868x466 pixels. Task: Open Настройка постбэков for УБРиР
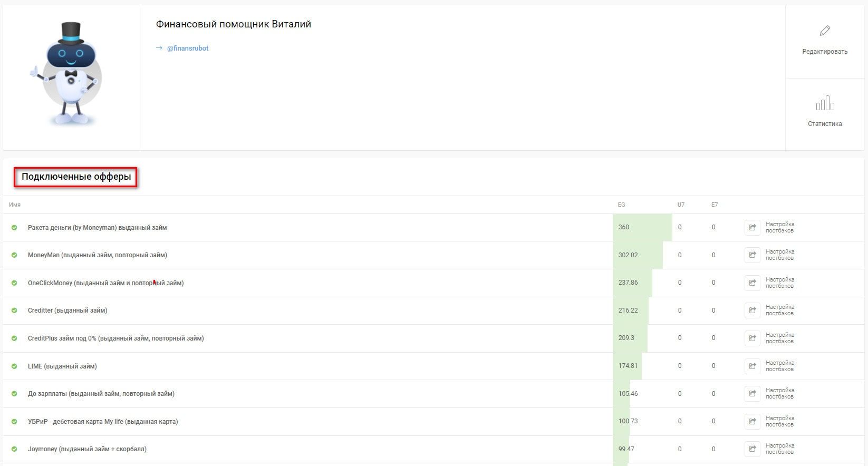point(780,421)
